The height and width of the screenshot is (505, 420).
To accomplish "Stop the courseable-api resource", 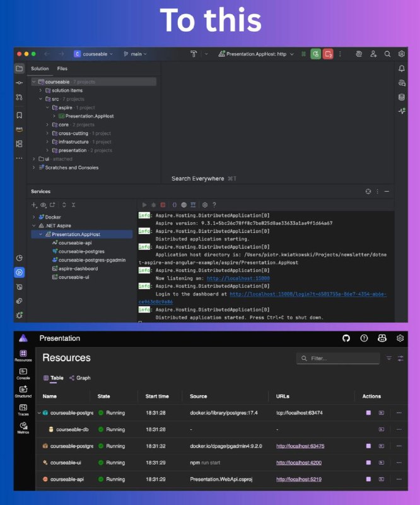I will 368,479.
